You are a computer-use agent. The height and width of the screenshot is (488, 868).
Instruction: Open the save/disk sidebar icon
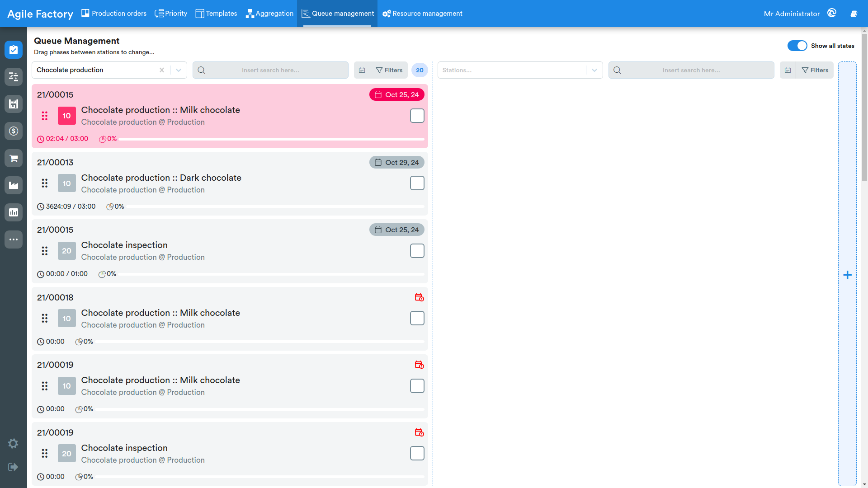pos(14,104)
